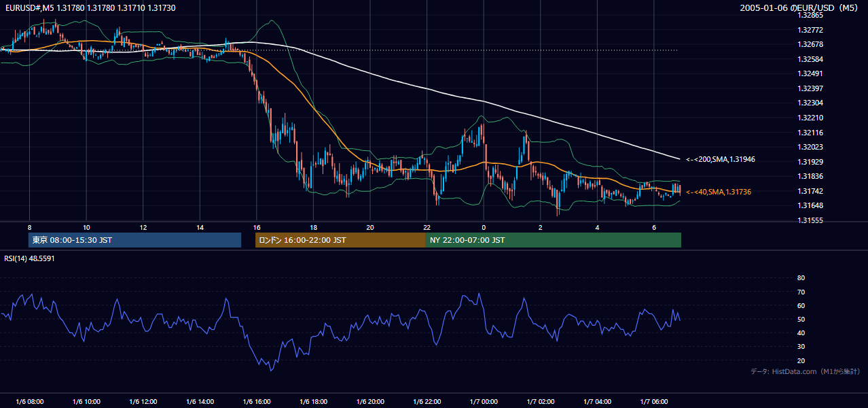Click RSI scale level 20 on right axis
The image size is (868, 408).
click(x=801, y=360)
